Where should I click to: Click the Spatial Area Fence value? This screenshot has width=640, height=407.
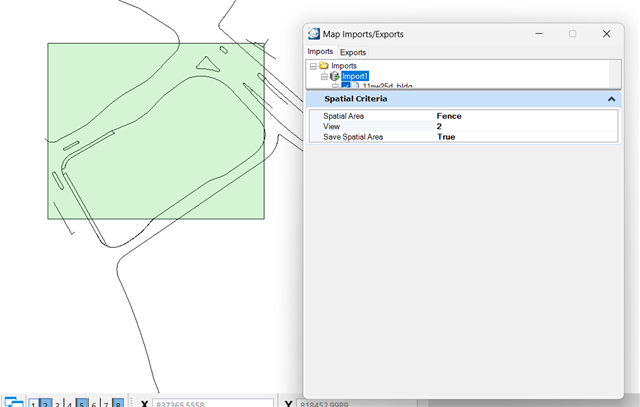(449, 116)
